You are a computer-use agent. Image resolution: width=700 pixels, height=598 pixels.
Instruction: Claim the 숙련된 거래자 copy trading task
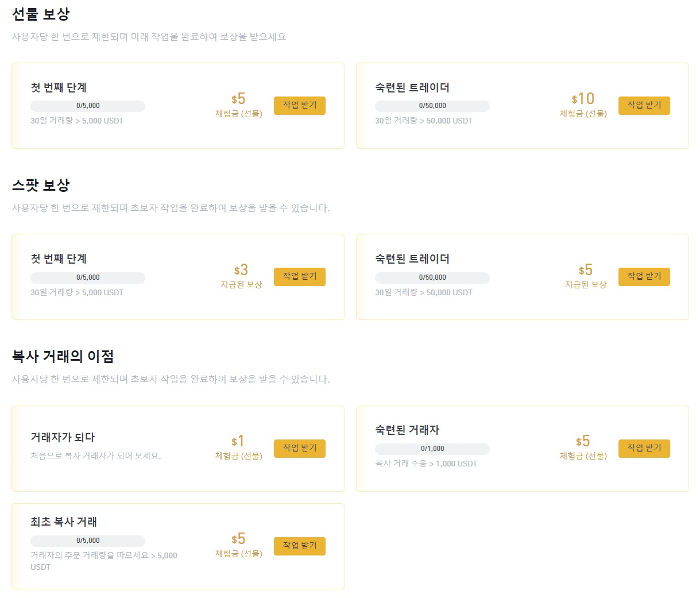tap(644, 449)
